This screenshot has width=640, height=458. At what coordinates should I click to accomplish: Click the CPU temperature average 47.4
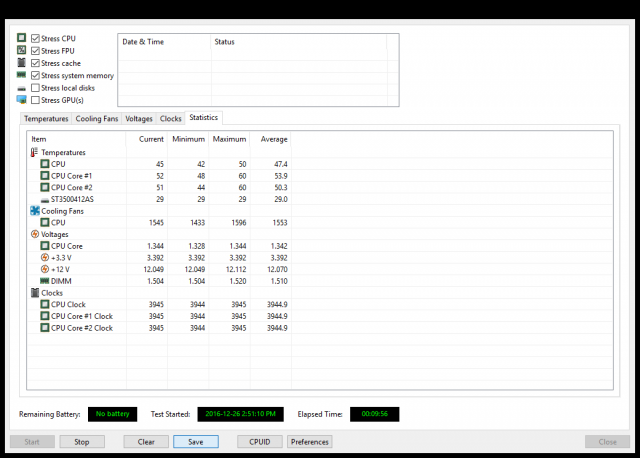click(x=281, y=164)
